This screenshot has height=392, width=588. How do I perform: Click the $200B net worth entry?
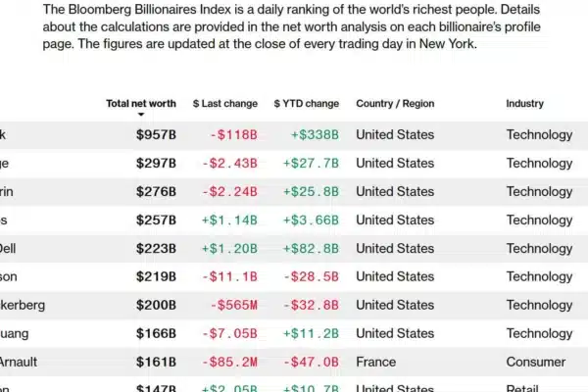click(x=156, y=305)
